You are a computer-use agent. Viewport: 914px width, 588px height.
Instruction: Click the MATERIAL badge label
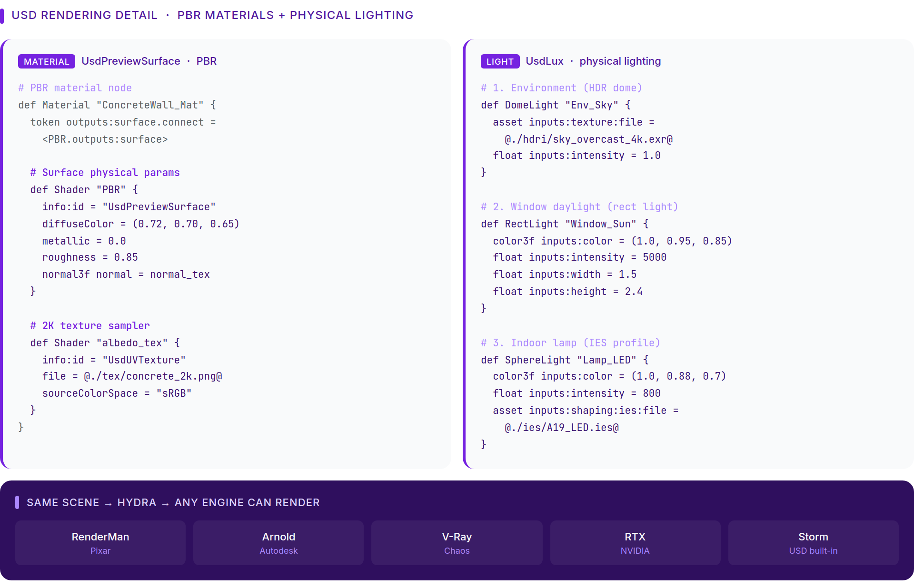47,61
